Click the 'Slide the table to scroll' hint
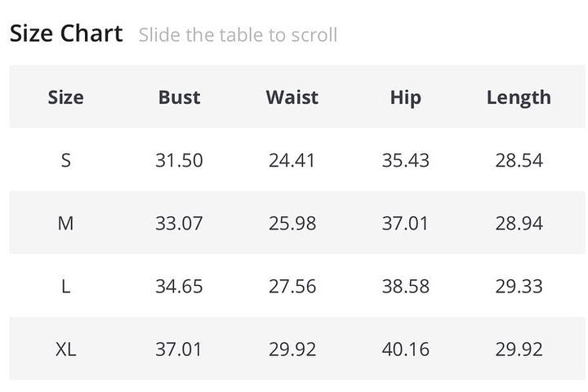This screenshot has height=392, width=588. (x=238, y=35)
